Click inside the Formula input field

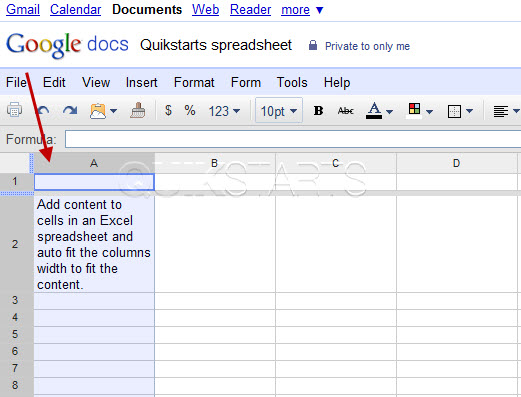pos(293,139)
